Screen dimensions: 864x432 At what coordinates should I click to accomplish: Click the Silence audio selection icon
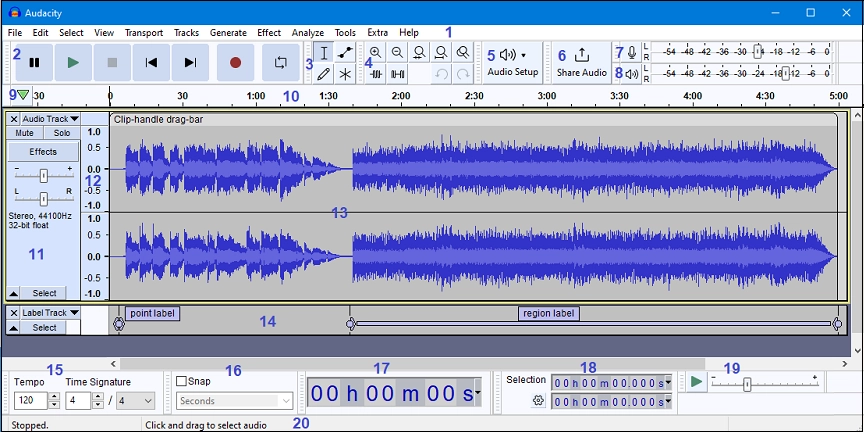[397, 74]
